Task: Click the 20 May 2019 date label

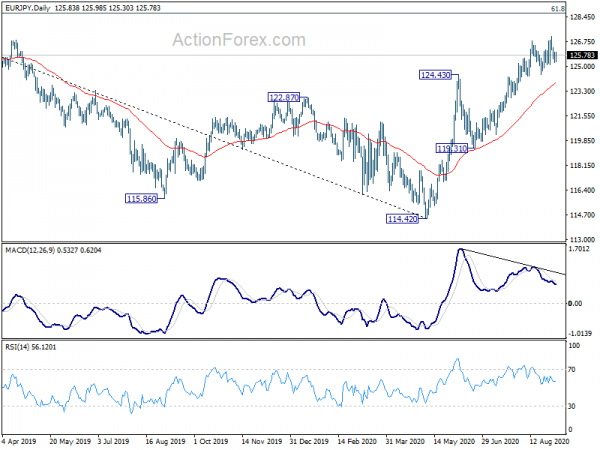Action: (x=70, y=441)
